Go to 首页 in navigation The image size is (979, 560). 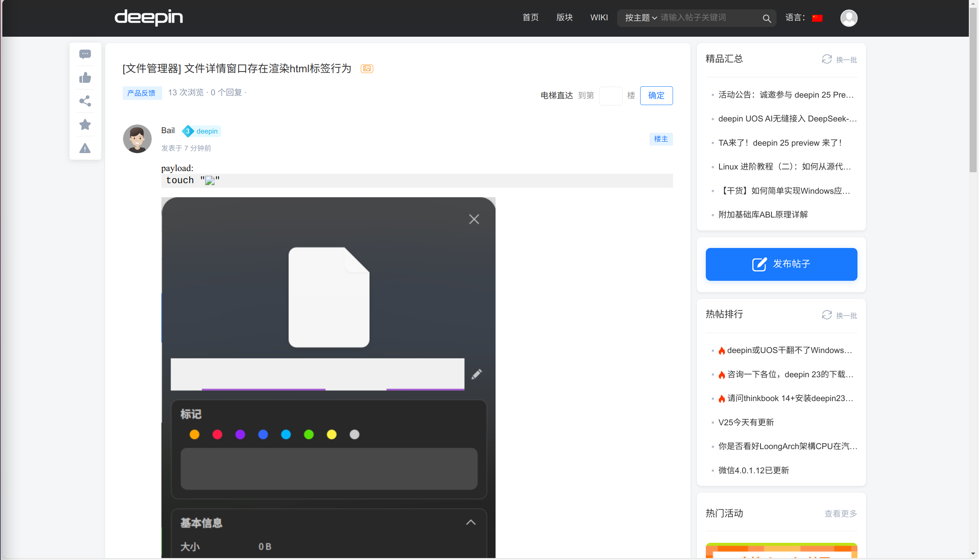530,18
